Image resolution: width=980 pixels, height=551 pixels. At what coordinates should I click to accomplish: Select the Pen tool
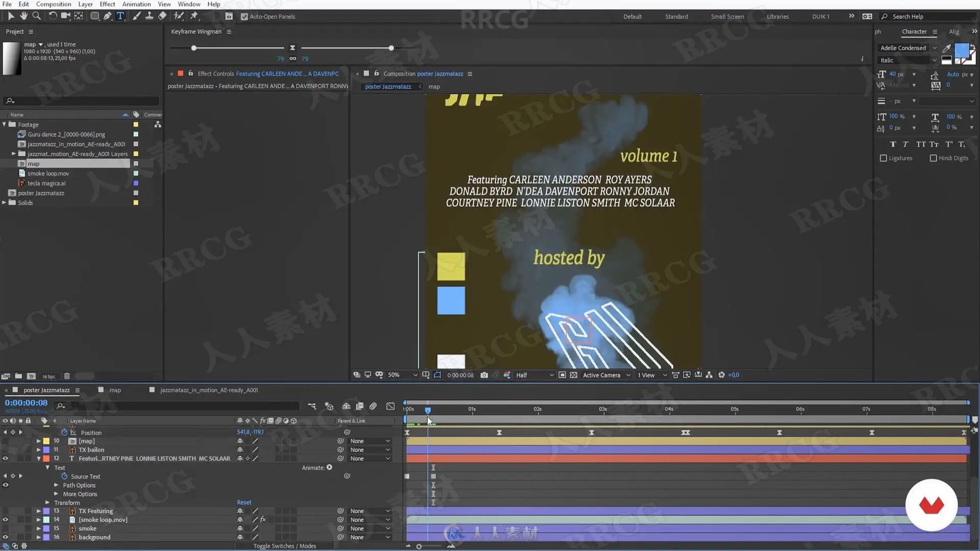pos(107,16)
